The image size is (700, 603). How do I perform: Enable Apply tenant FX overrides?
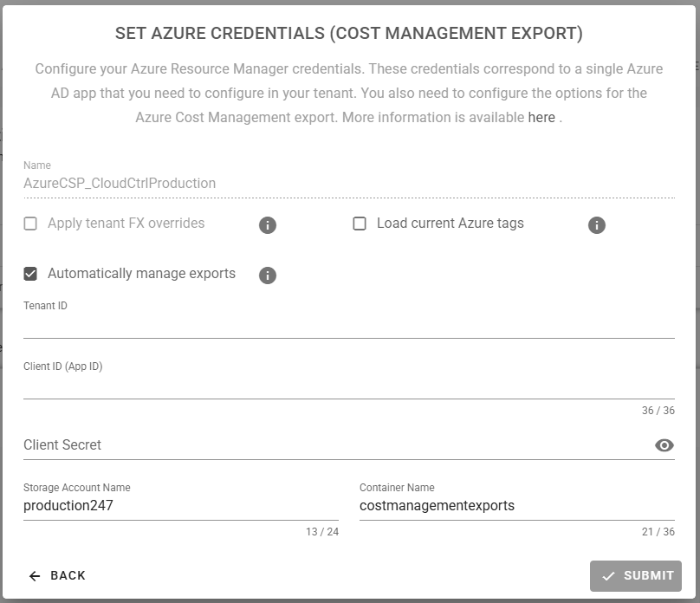(x=29, y=223)
